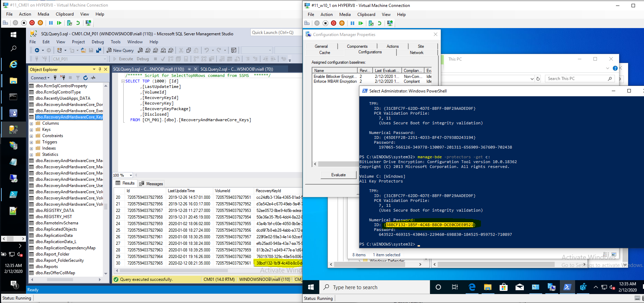Click the Save All icon in SSMS toolbar
This screenshot has width=644, height=303.
[99, 50]
